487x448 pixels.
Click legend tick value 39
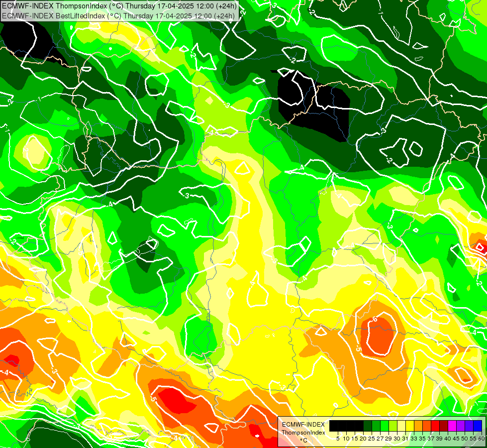(439, 439)
